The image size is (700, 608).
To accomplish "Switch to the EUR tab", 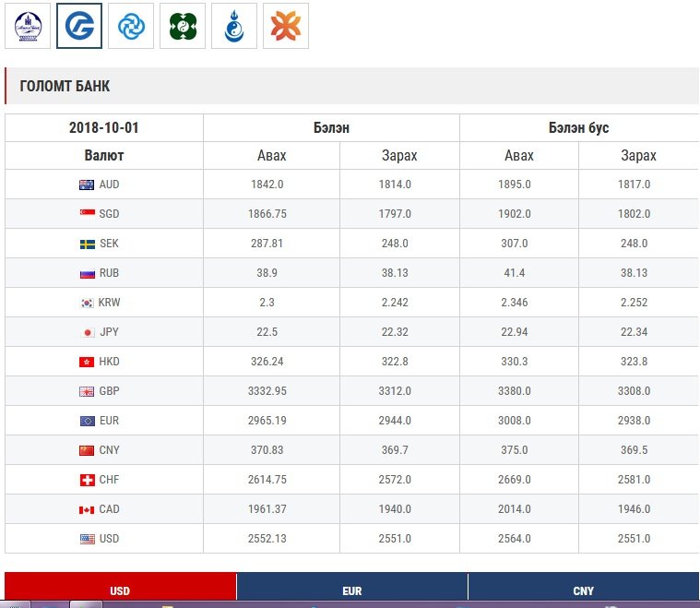I will (351, 590).
